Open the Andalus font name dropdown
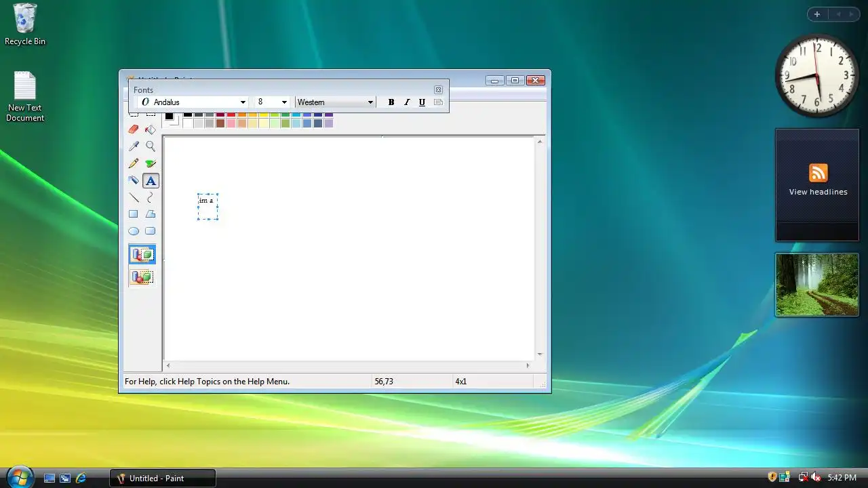Screen dimensions: 868x488 tap(243, 102)
